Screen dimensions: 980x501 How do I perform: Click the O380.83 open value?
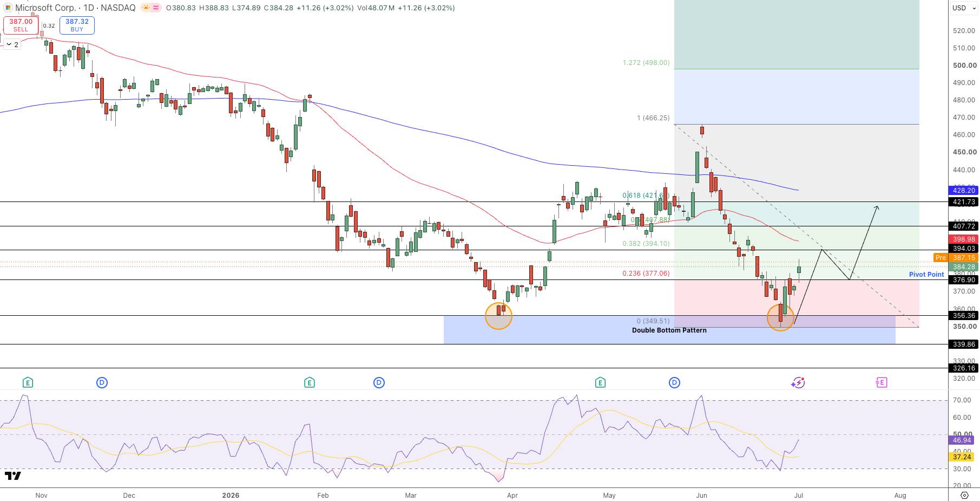181,8
